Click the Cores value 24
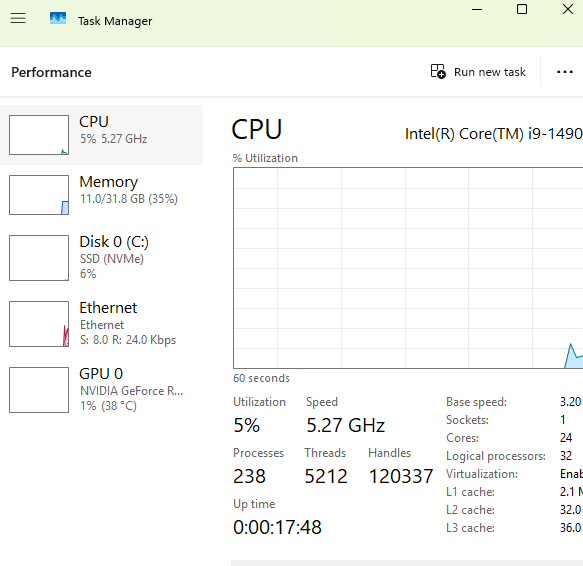 pyautogui.click(x=566, y=438)
